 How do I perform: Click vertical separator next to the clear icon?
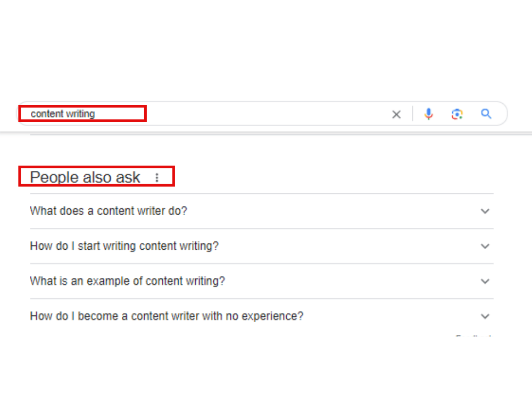click(412, 114)
